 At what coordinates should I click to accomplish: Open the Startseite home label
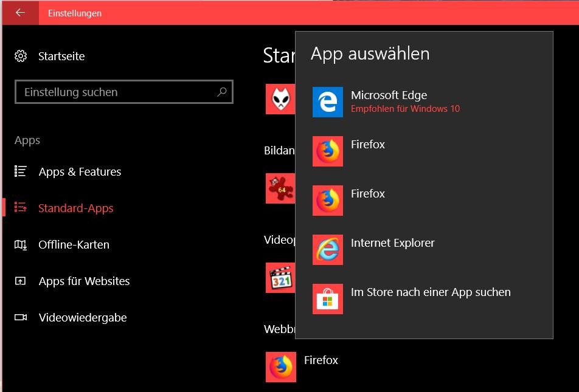(61, 56)
